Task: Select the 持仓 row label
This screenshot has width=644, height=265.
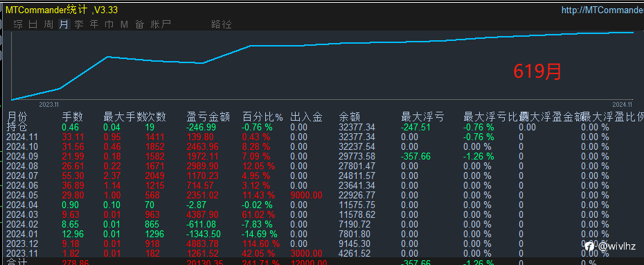Action: coord(17,127)
